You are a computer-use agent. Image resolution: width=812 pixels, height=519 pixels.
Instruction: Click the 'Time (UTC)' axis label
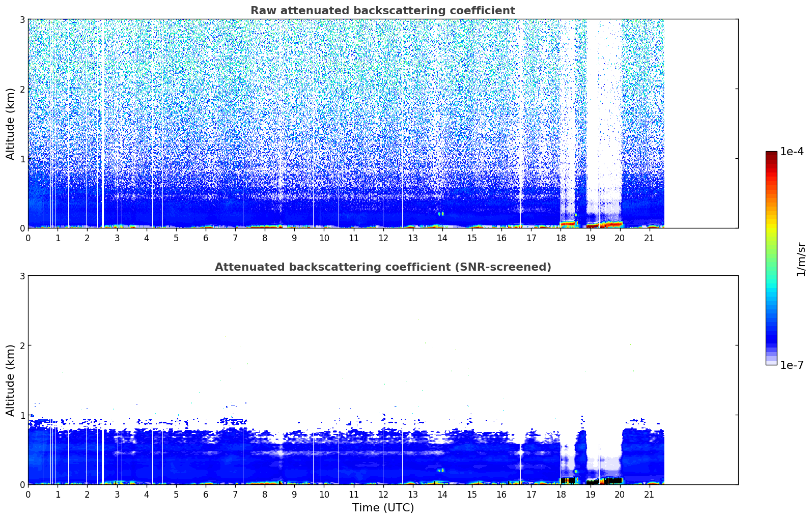[383, 508]
